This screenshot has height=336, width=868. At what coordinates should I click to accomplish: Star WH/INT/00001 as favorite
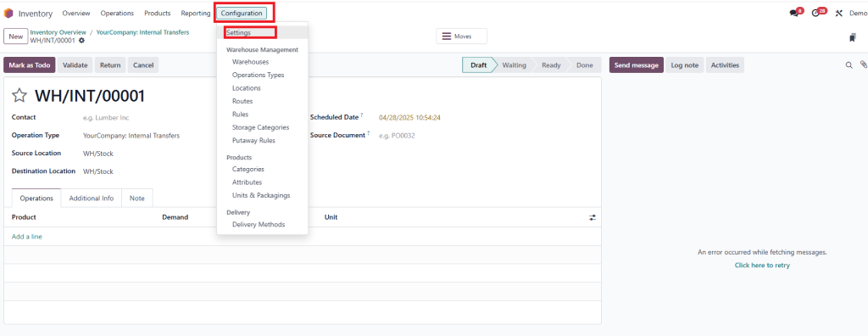(19, 96)
